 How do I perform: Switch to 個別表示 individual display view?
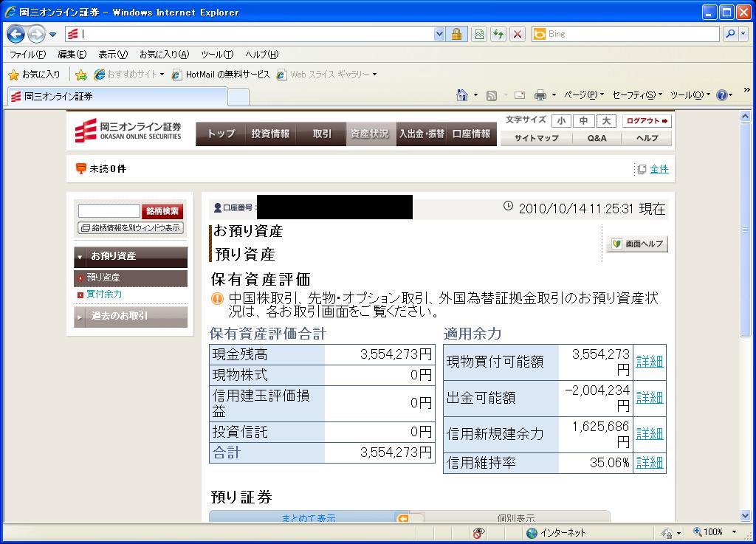tap(515, 518)
